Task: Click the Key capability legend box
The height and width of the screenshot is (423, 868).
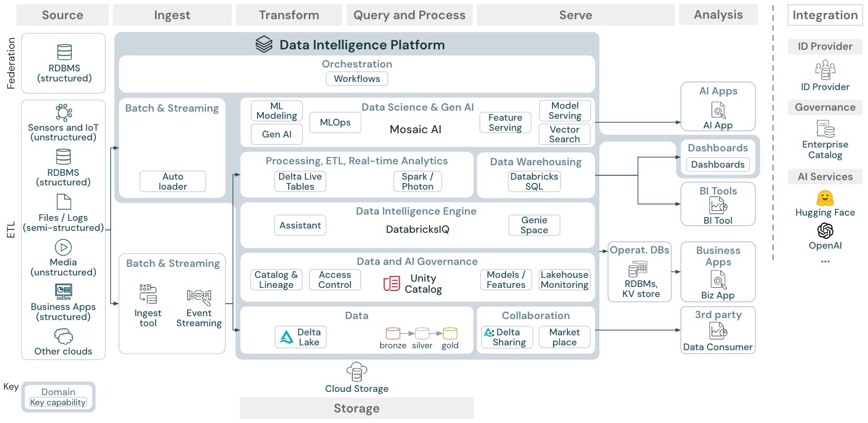Action: point(58,402)
